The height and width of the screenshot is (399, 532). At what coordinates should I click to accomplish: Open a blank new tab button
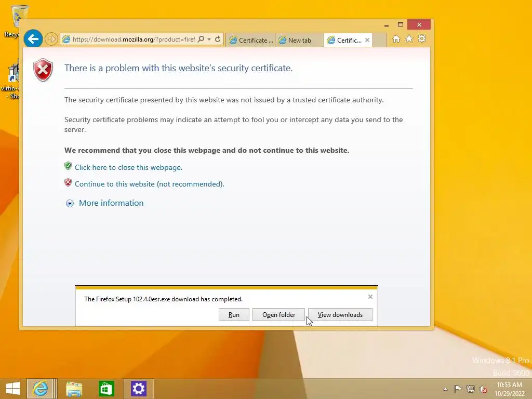(x=380, y=40)
